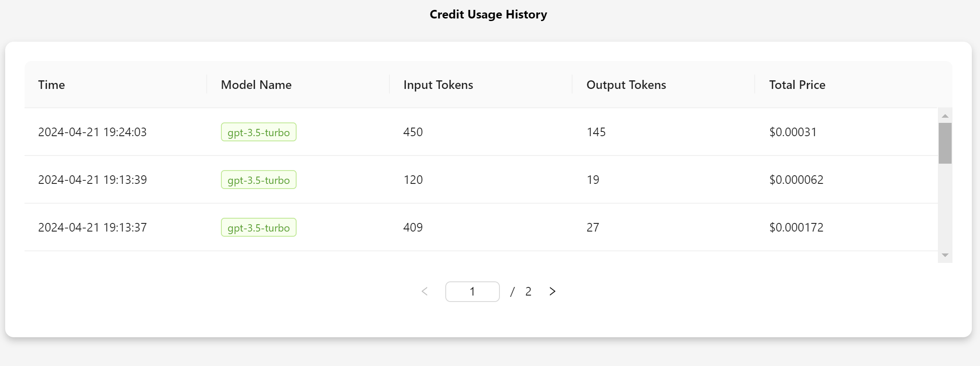Click the $0.000062 total price cell

(796, 180)
